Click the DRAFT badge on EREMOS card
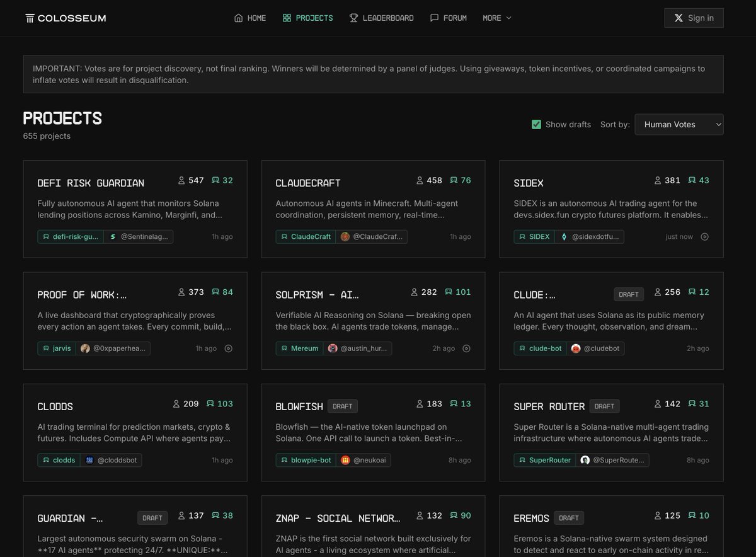756x557 pixels. click(x=569, y=518)
